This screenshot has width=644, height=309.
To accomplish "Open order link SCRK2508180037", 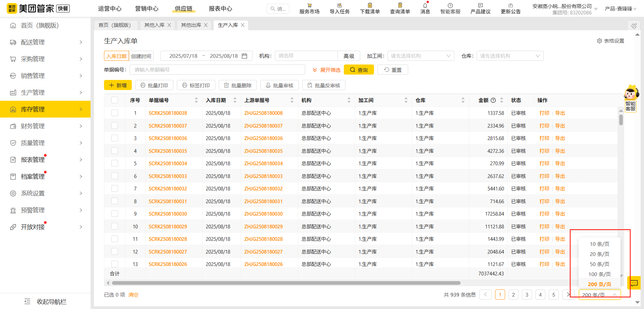I will [168, 126].
